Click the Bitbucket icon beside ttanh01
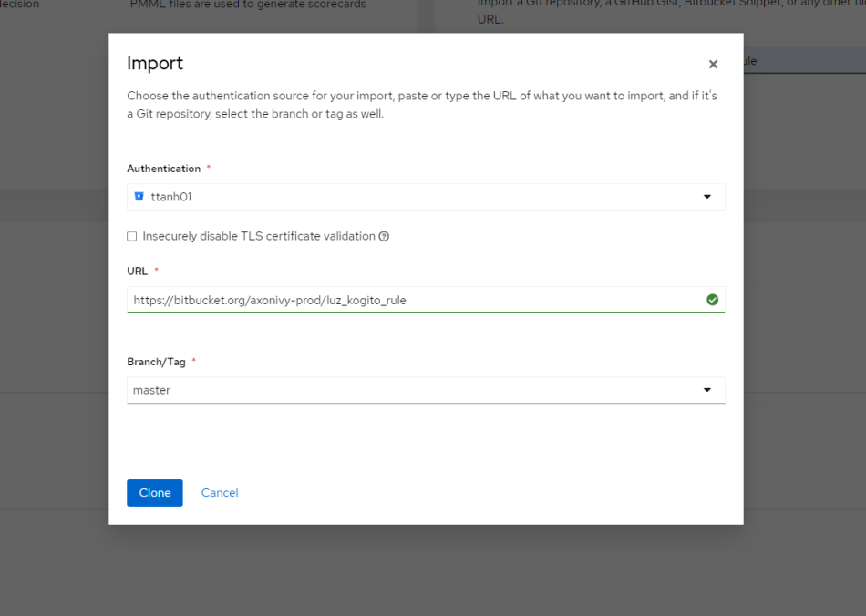Viewport: 866px width, 616px height. (139, 197)
